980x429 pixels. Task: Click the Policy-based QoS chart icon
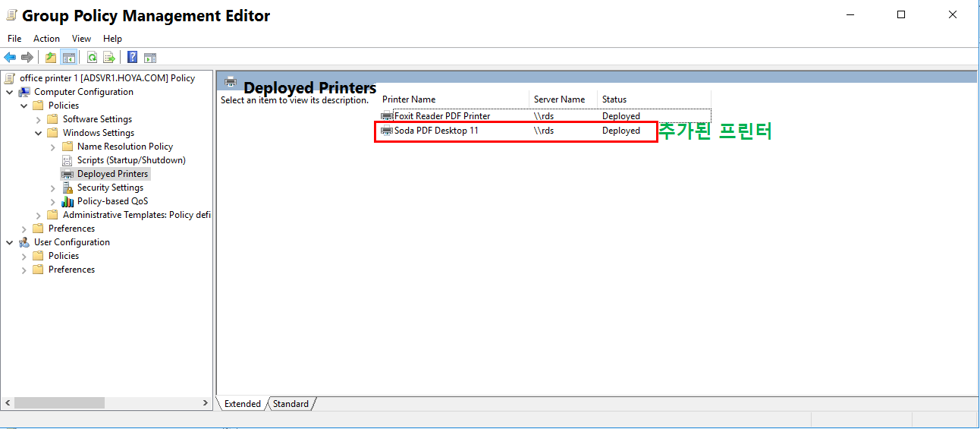(x=68, y=201)
